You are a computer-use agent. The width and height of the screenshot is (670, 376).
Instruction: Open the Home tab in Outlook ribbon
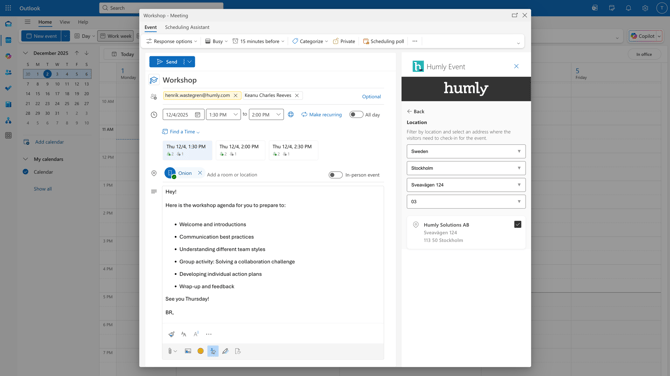tap(45, 22)
